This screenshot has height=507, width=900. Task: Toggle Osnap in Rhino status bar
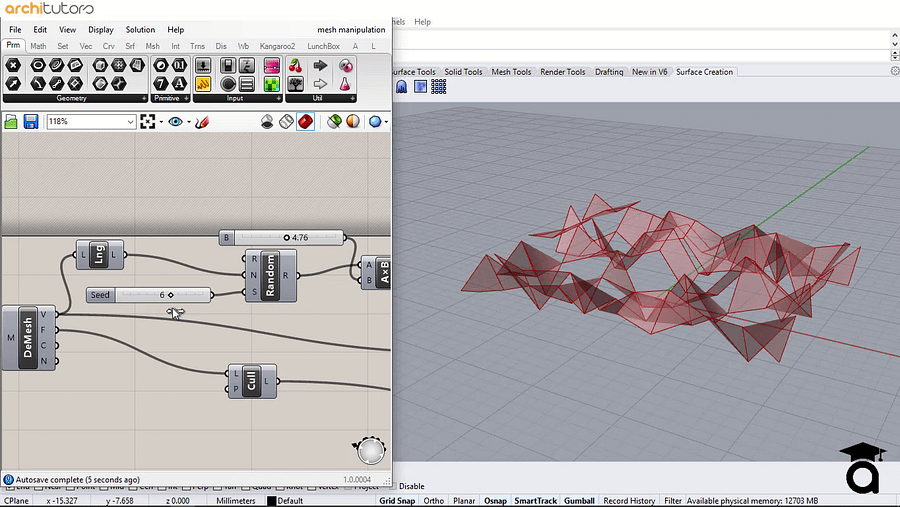tap(495, 501)
